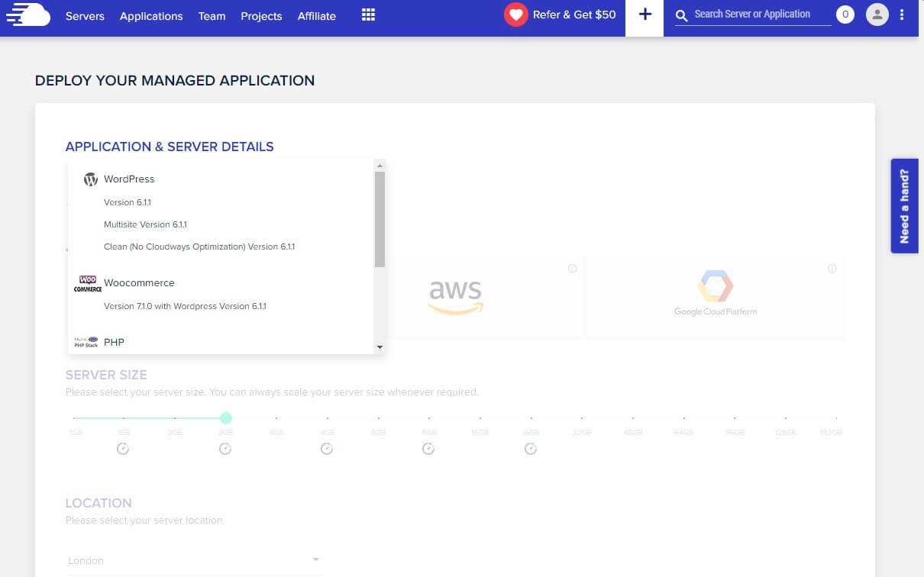Open the apps grid icon
Image resolution: width=924 pixels, height=577 pixels.
[x=368, y=15]
